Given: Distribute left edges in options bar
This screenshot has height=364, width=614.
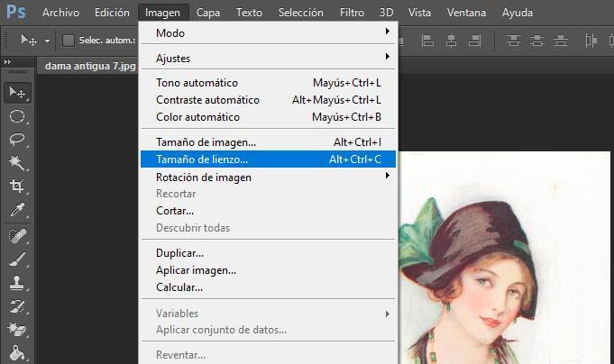Looking at the screenshot, I should pyautogui.click(x=591, y=41).
